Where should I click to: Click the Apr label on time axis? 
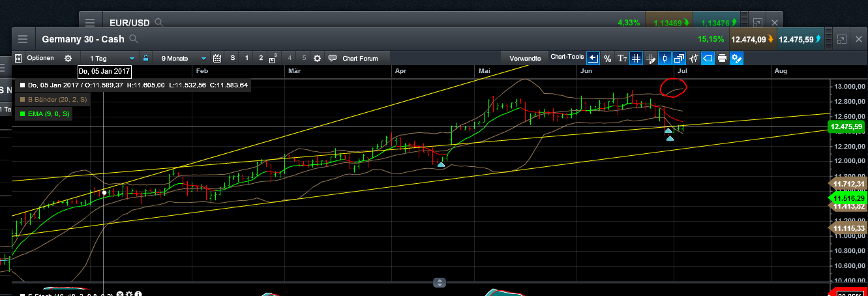(400, 70)
